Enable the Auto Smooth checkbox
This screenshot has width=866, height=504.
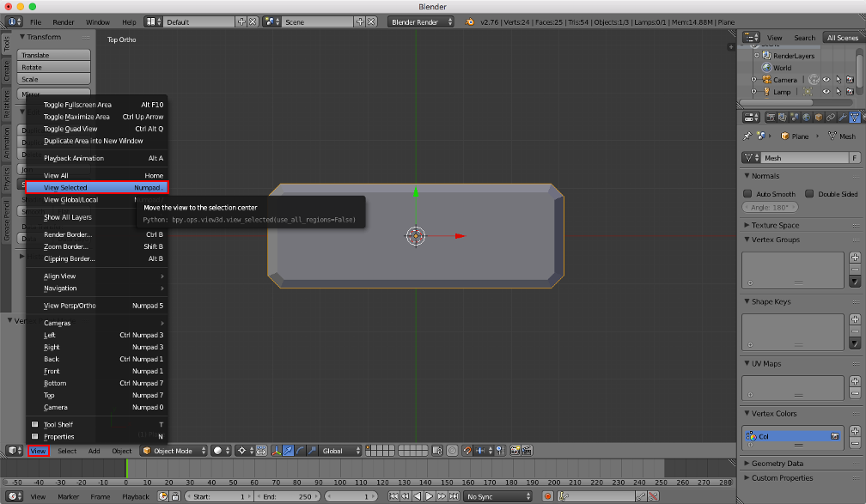click(747, 194)
